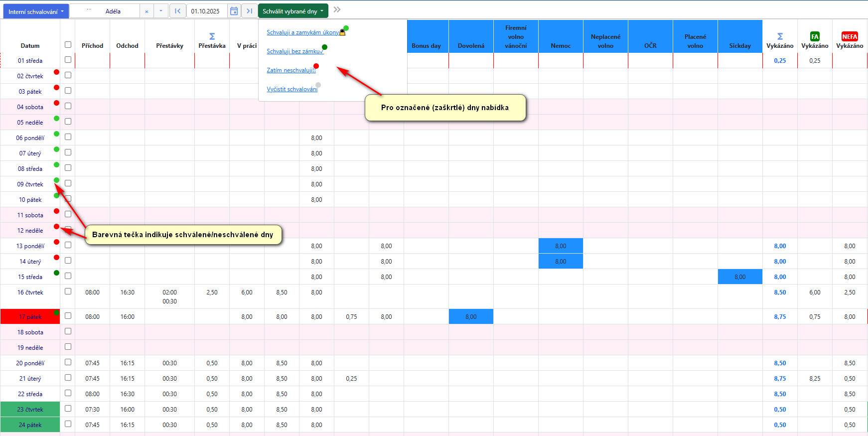Expand the employee selector dropdown arrow
The height and width of the screenshot is (436, 868).
pos(160,11)
